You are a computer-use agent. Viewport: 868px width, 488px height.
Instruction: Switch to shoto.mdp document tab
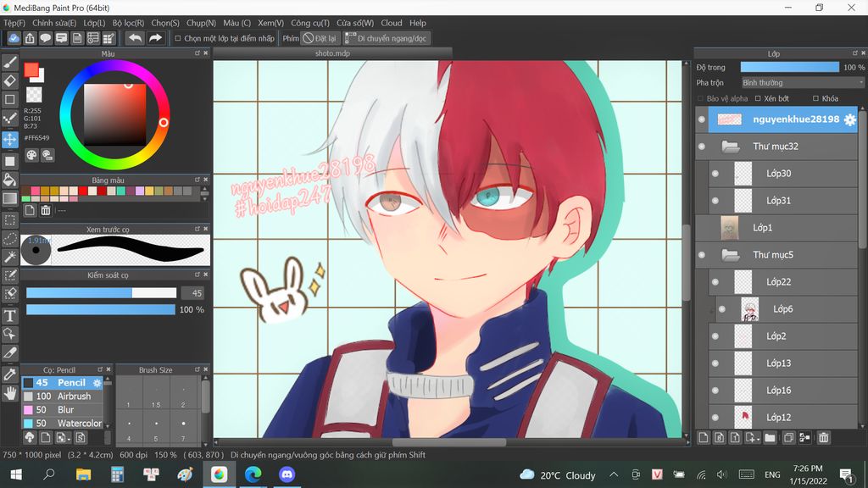click(x=332, y=53)
